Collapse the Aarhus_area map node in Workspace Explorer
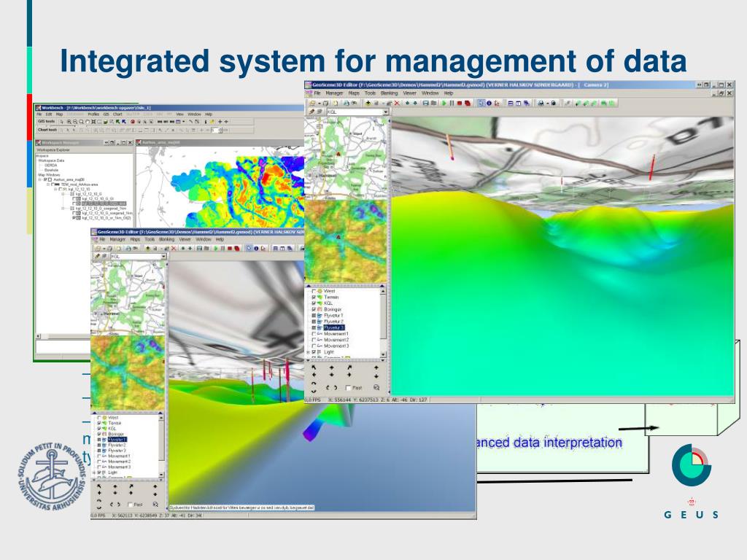This screenshot has width=747, height=560. coord(40,179)
